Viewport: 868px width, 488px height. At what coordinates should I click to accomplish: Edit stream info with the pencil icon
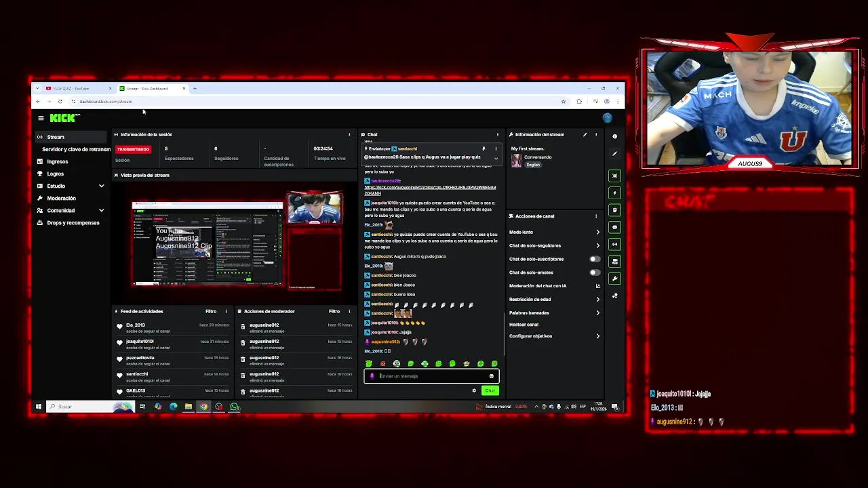(x=585, y=134)
